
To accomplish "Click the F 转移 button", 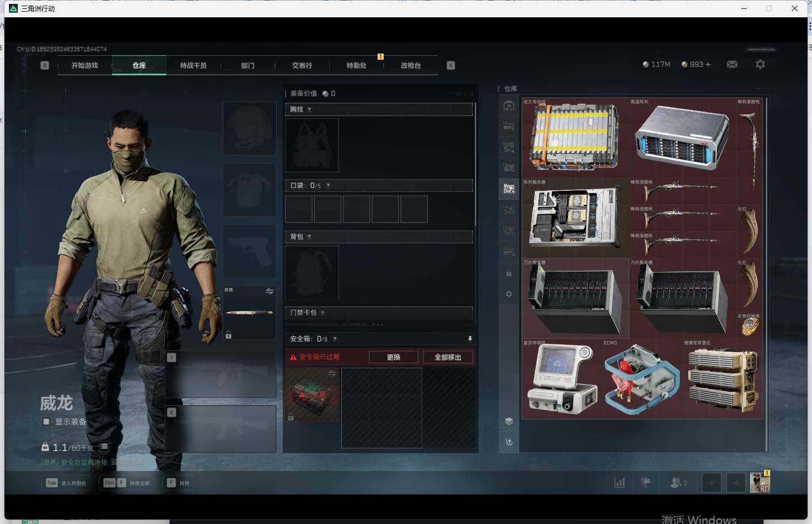I will click(178, 483).
